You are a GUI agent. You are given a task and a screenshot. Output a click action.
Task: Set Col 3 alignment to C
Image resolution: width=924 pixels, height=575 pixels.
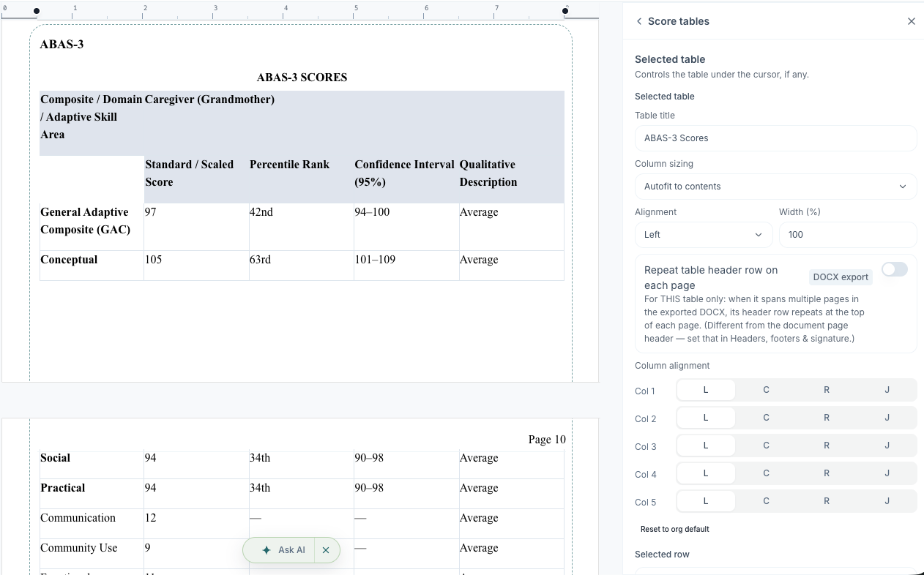766,446
